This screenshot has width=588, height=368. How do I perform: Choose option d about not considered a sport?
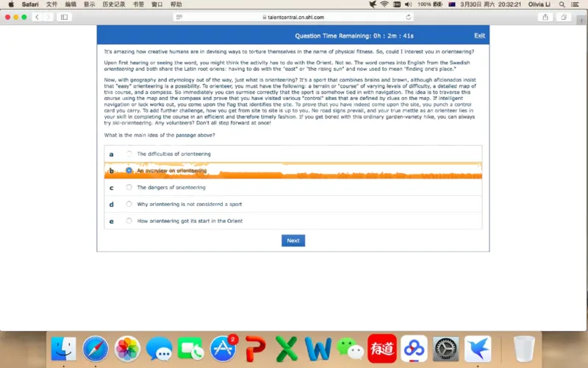[129, 204]
